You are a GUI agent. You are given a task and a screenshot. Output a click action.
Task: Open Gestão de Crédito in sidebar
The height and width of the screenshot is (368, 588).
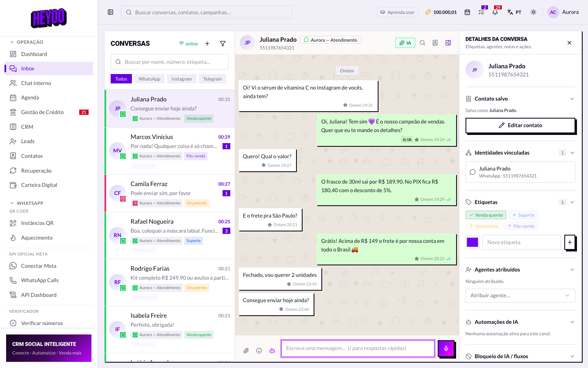tap(49, 112)
